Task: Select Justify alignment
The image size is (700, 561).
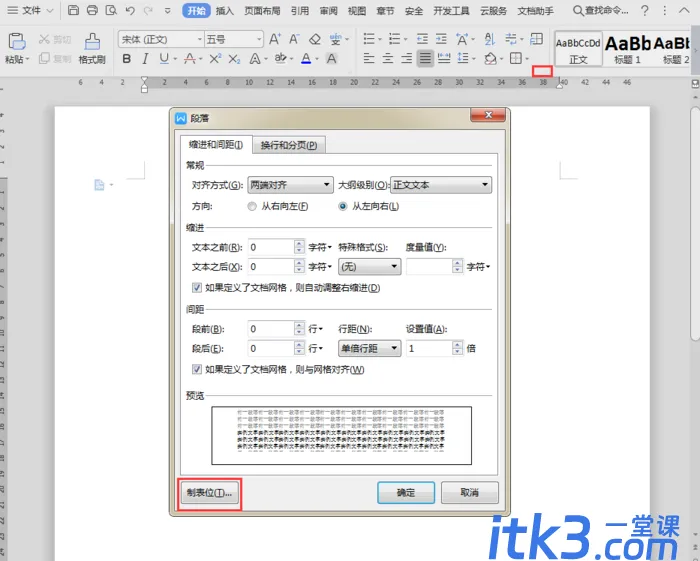Action: 425,58
